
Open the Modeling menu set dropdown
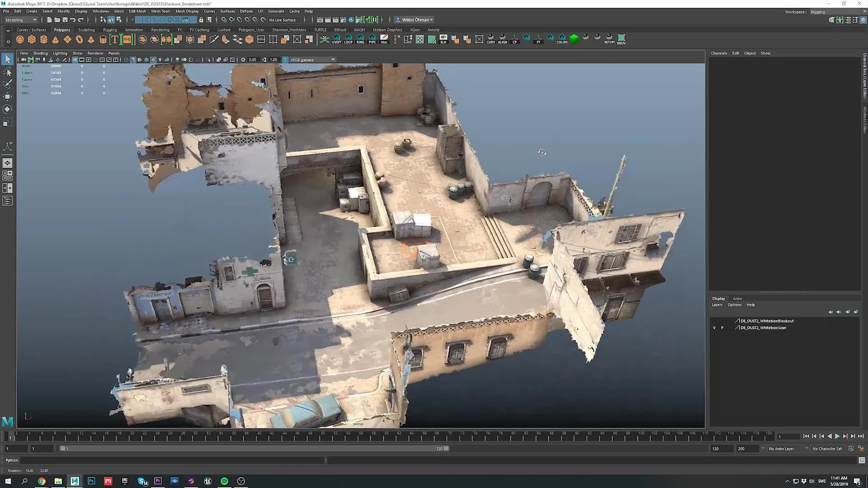(20, 19)
